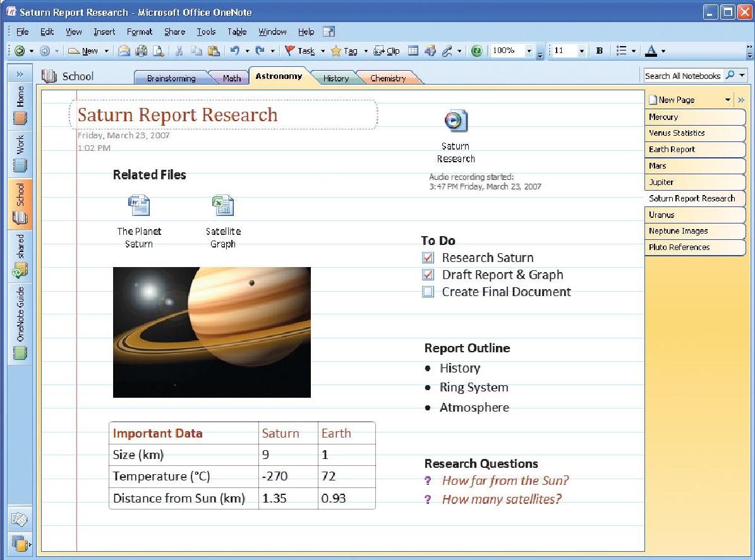Open the New Page dropdown arrow
This screenshot has width=755, height=560.
point(728,100)
